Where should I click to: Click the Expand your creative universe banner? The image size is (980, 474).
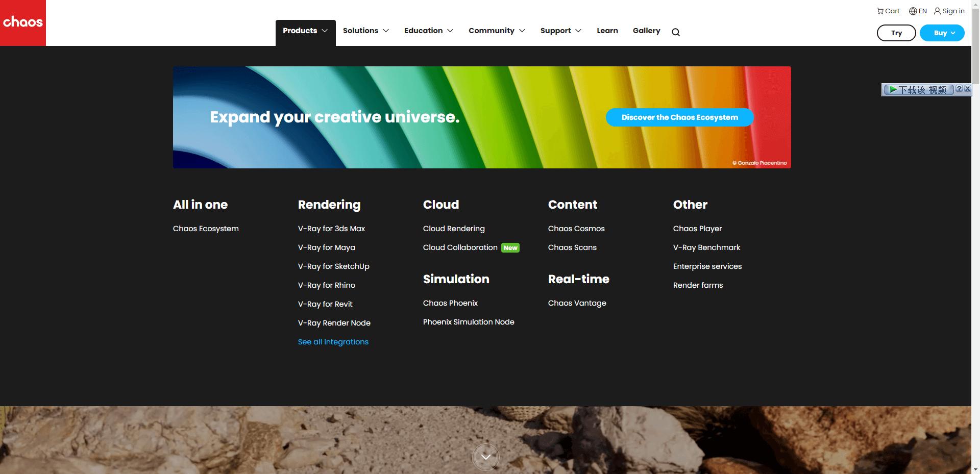pyautogui.click(x=482, y=117)
